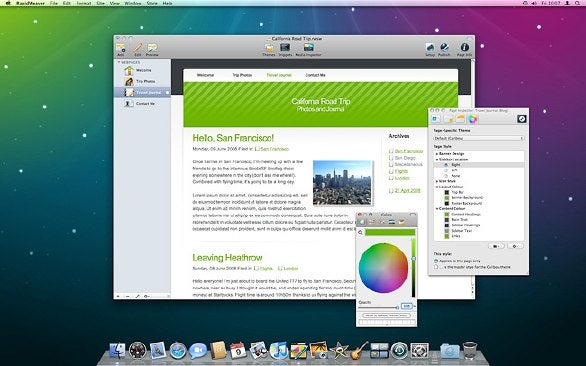Choose the master style radio option
Screen dimensions: 586x366
click(x=436, y=267)
